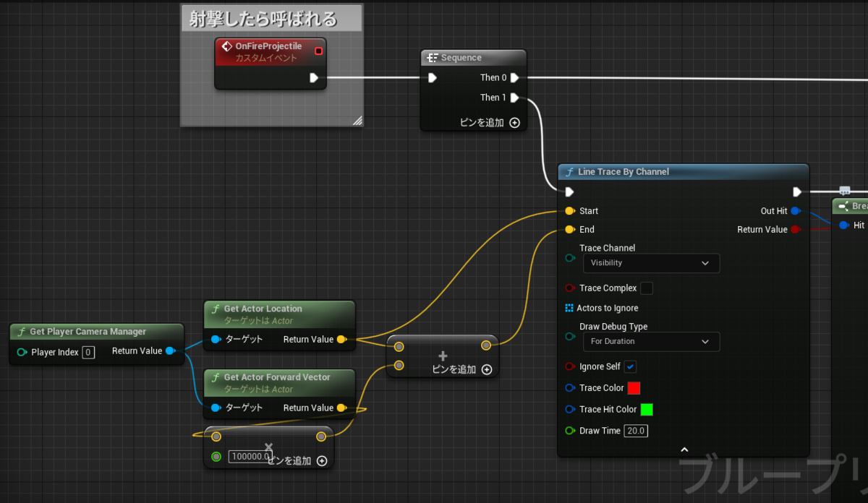
Task: Click the red Return Value boolean pin
Action: (x=796, y=230)
